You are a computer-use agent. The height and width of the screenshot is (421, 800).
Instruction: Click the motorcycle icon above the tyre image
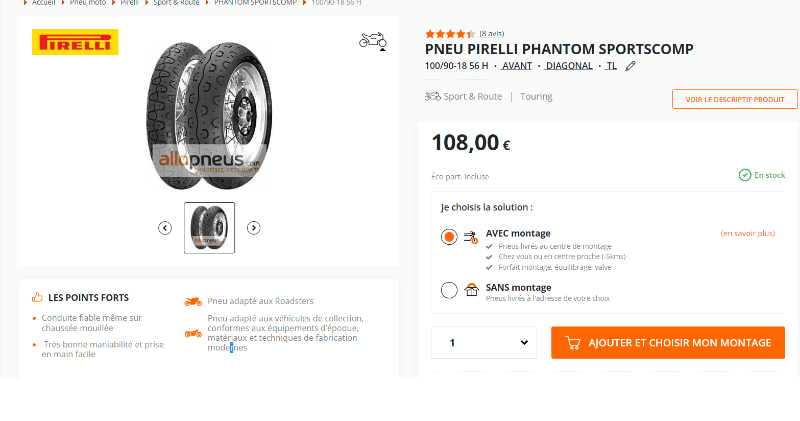pos(372,41)
